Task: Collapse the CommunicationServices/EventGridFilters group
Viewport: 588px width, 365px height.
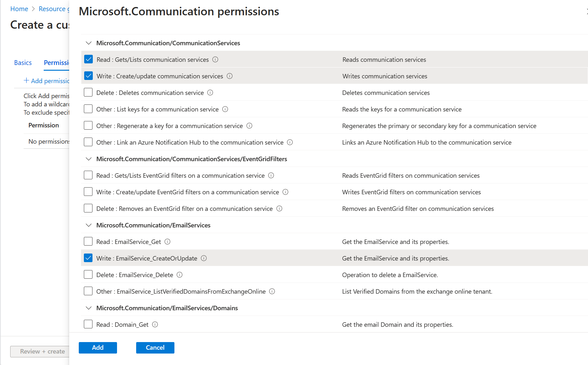Action: coord(89,159)
